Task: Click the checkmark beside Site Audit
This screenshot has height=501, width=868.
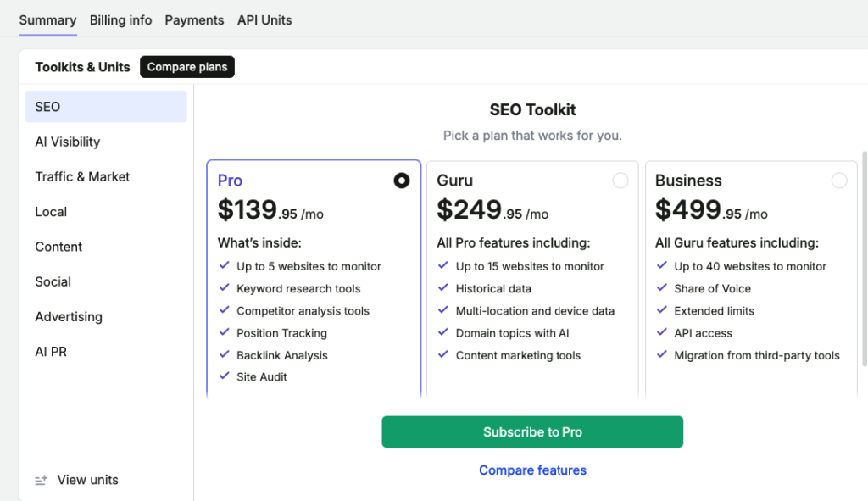Action: (x=224, y=376)
